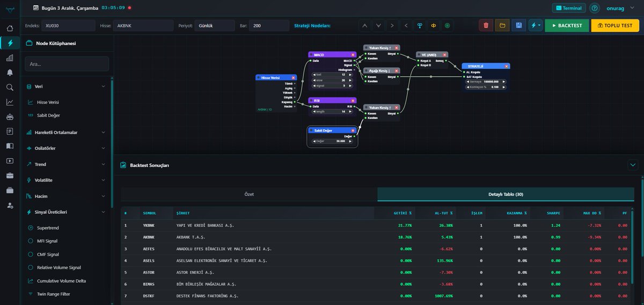The height and width of the screenshot is (305, 644).
Task: Open a saved strategy with folder icon
Action: click(x=502, y=25)
